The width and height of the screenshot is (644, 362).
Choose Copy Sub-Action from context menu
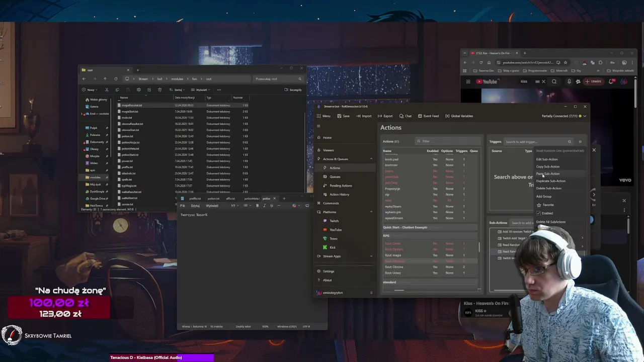point(547,166)
